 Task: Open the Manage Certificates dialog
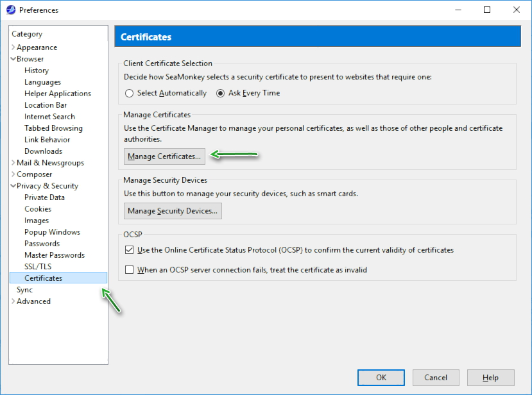coord(164,156)
